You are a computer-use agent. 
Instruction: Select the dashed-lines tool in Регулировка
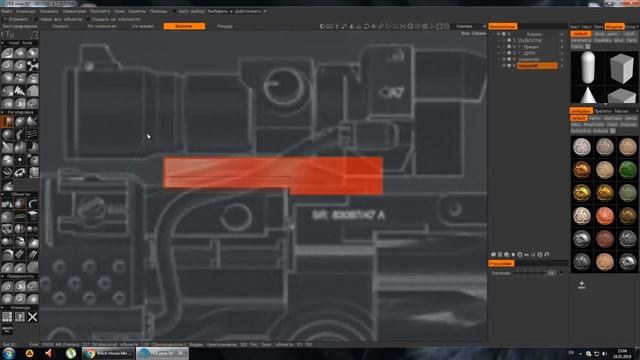33,134
